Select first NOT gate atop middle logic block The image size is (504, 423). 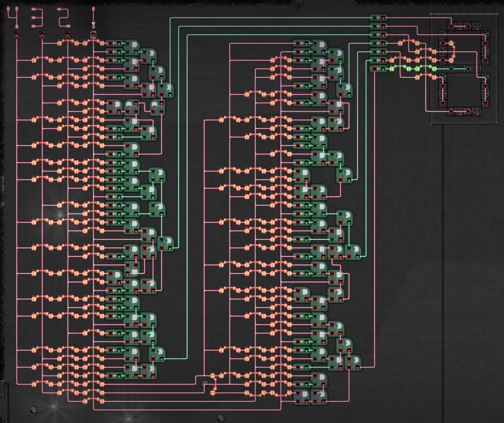(302, 43)
